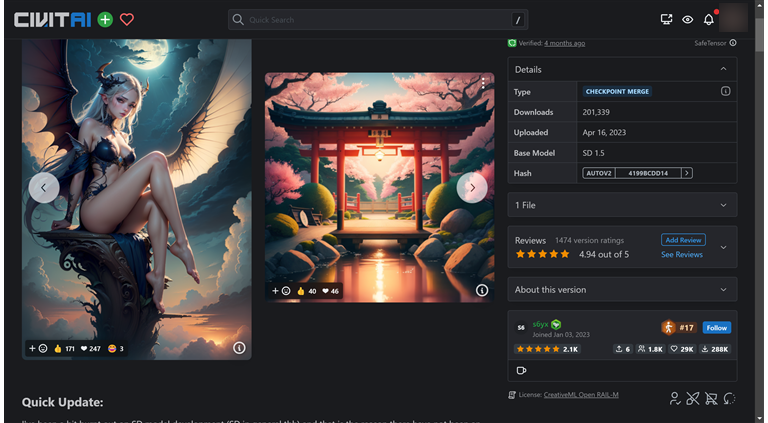Open the notifications bell

(x=708, y=19)
